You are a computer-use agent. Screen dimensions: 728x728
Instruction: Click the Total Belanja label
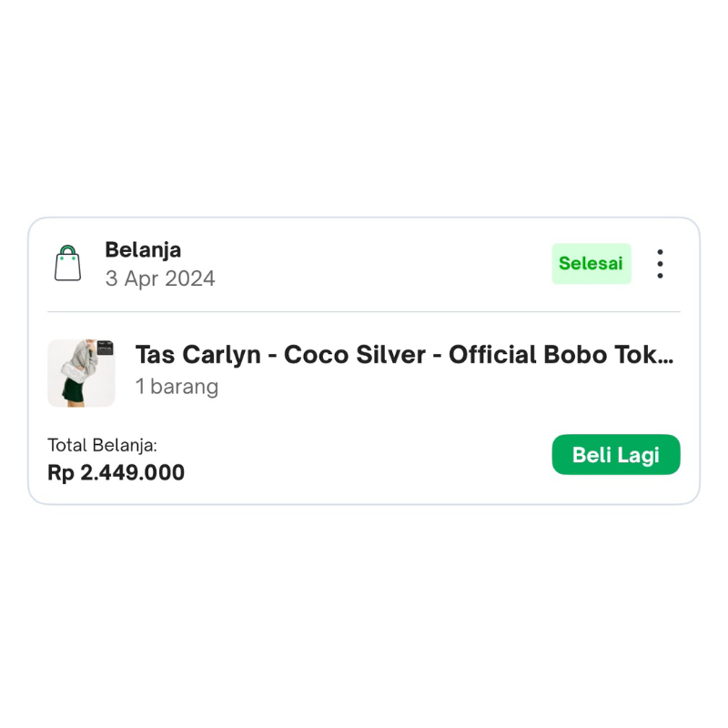(102, 445)
